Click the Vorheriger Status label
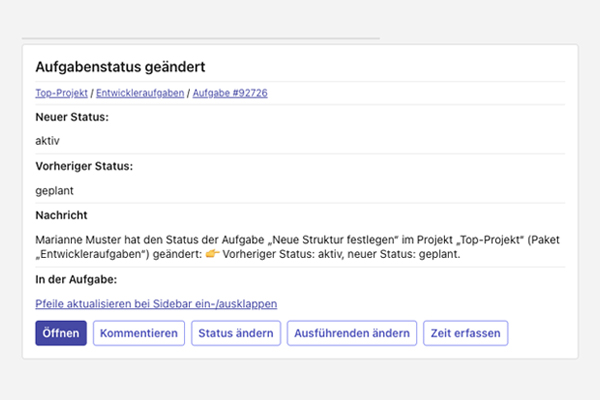This screenshot has width=600, height=400. click(x=84, y=166)
